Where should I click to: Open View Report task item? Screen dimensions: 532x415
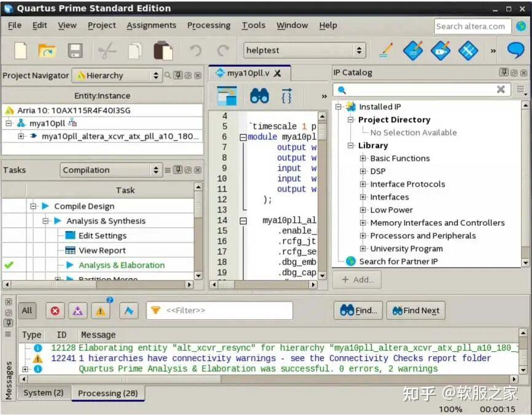(x=102, y=250)
